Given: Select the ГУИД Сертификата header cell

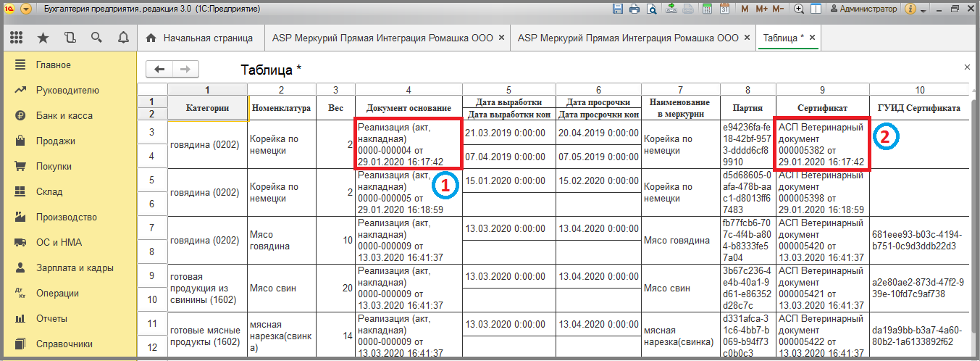Looking at the screenshot, I should 919,108.
